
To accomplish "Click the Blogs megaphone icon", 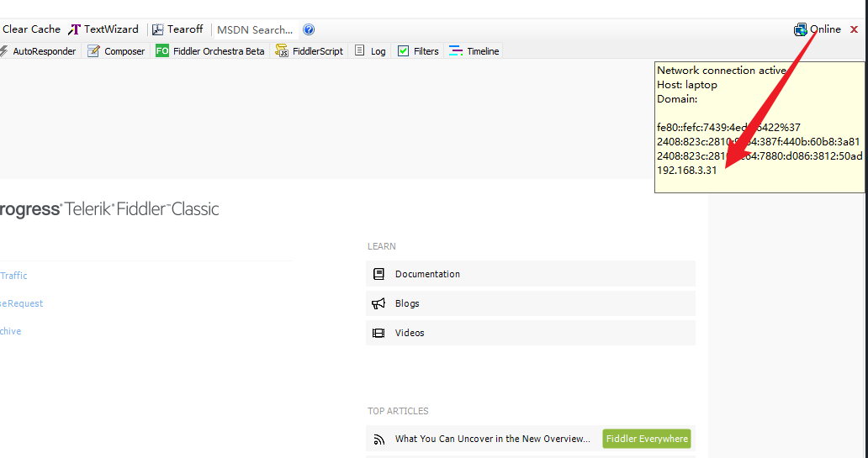I will pyautogui.click(x=378, y=303).
